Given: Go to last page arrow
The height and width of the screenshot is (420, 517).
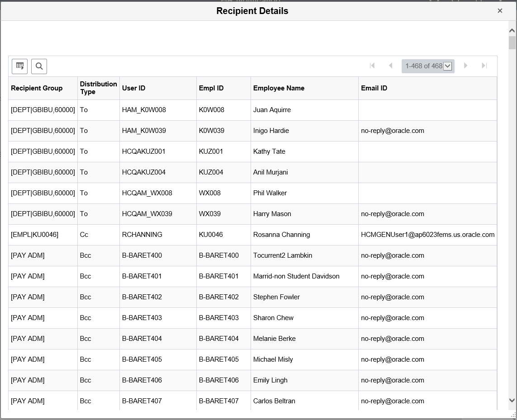Looking at the screenshot, I should (x=484, y=66).
